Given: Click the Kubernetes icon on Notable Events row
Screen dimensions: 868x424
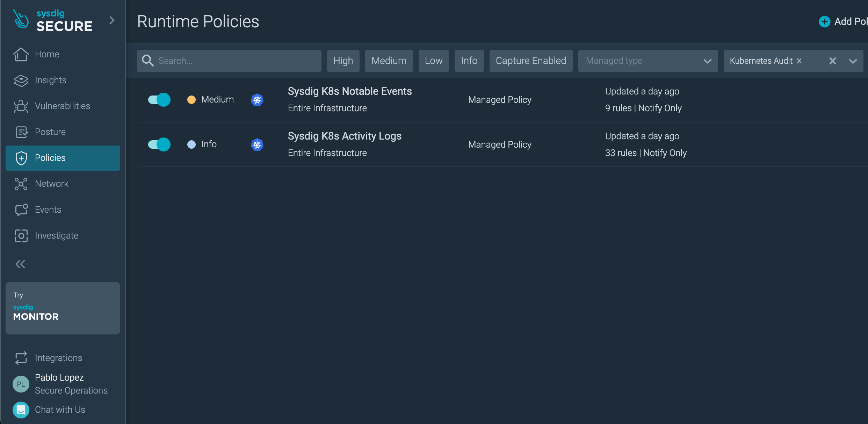Looking at the screenshot, I should (257, 100).
